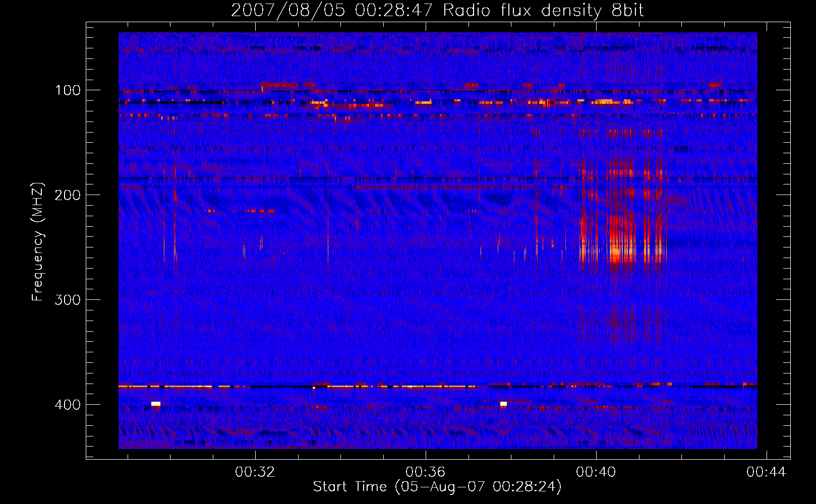Click the 300 frequency tick label
The height and width of the screenshot is (504, 816).
(x=68, y=300)
